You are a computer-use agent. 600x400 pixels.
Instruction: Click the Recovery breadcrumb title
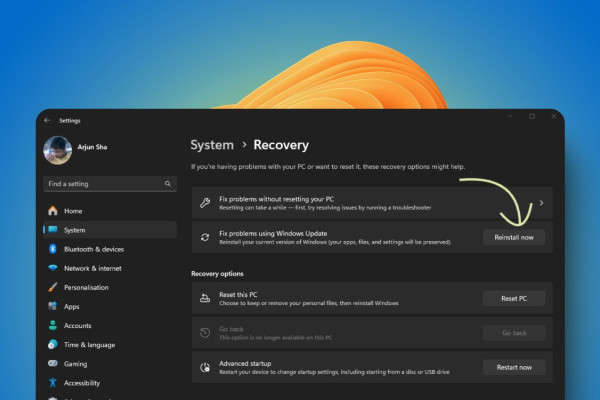pyautogui.click(x=281, y=145)
